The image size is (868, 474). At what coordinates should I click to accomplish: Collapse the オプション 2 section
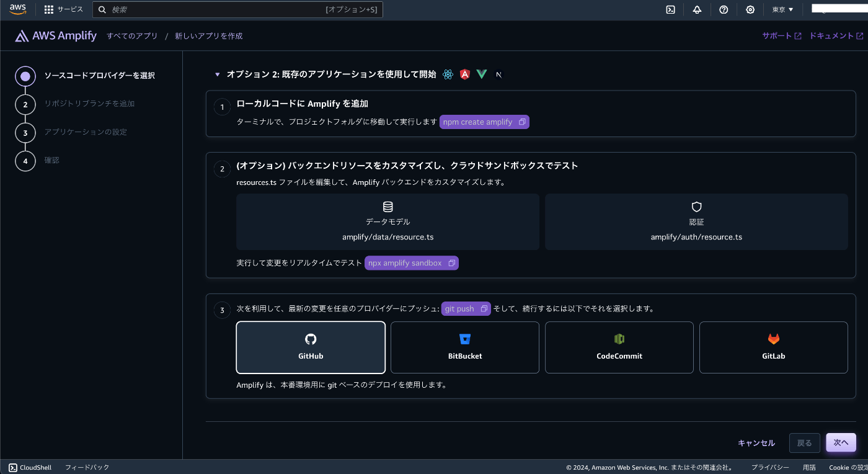pos(218,74)
